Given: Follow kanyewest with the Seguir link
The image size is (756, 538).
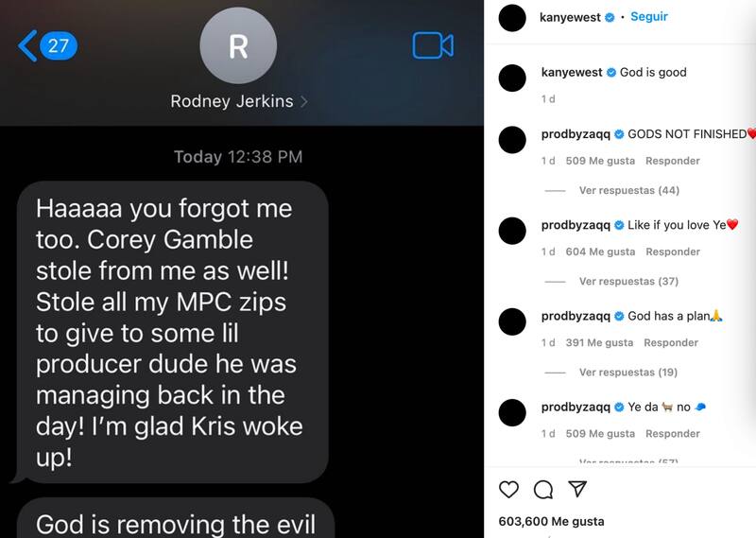Looking at the screenshot, I should [649, 16].
